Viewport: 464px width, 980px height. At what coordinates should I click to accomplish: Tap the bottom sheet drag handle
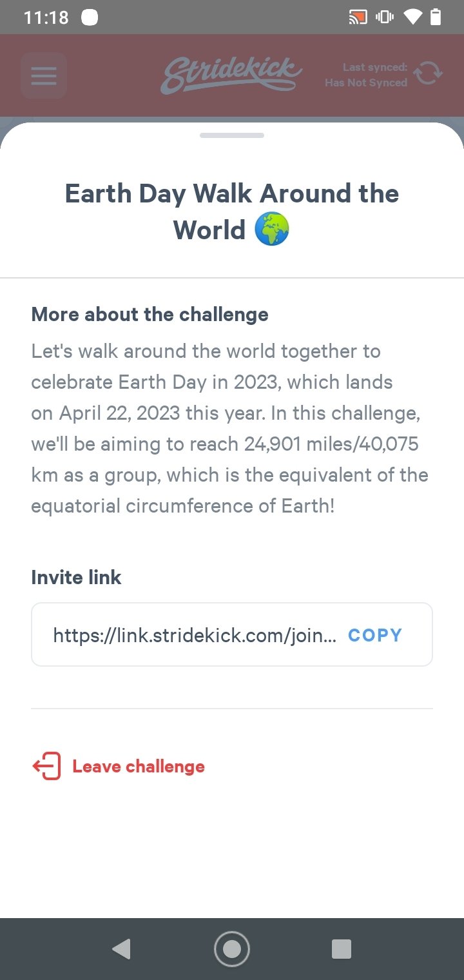coord(232,135)
